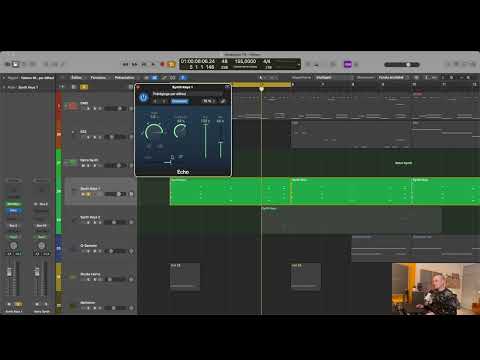Image resolution: width=480 pixels, height=360 pixels.
Task: Click the green instrument slot in the channel strip
Action: click(13, 204)
